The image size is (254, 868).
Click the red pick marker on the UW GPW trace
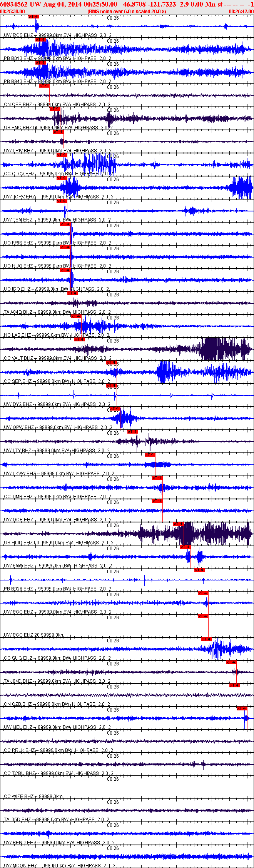click(x=115, y=409)
